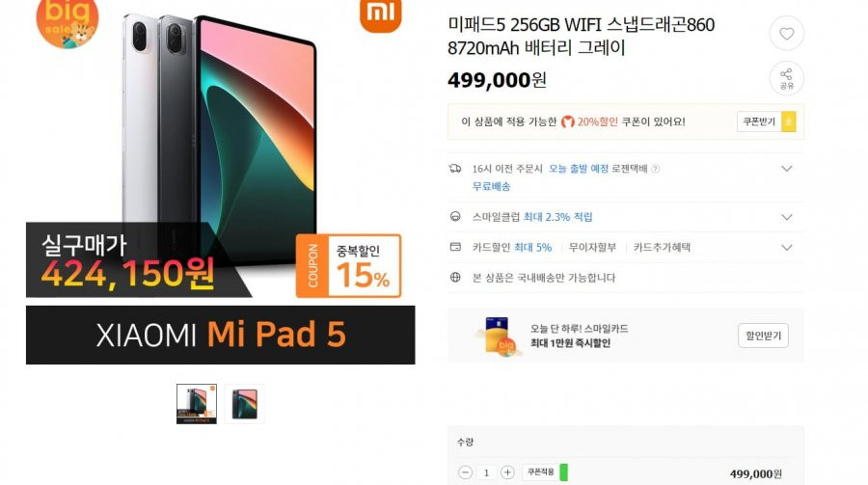Increase quantity with the plus button

tap(507, 472)
